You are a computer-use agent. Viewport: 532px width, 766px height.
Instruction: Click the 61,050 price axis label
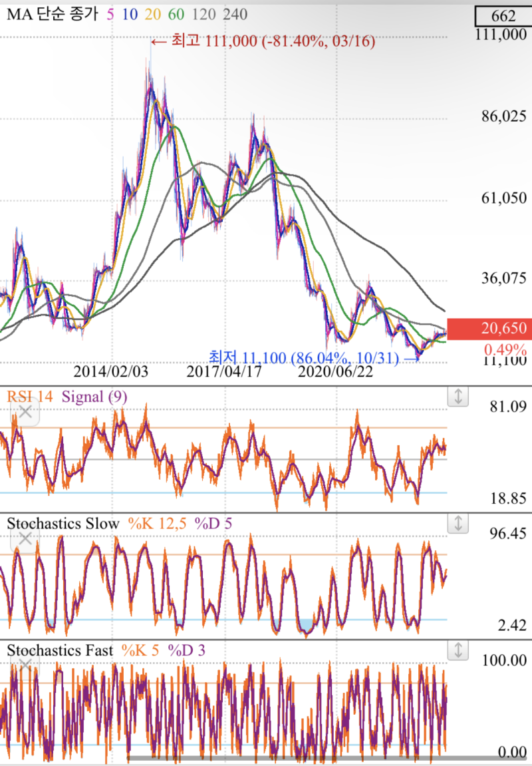coord(503,198)
